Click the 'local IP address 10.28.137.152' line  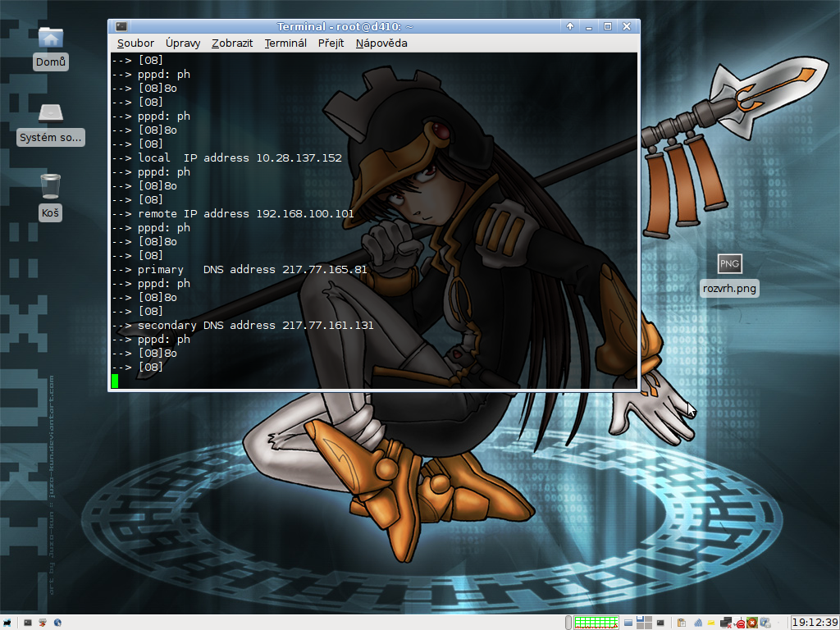click(x=226, y=158)
